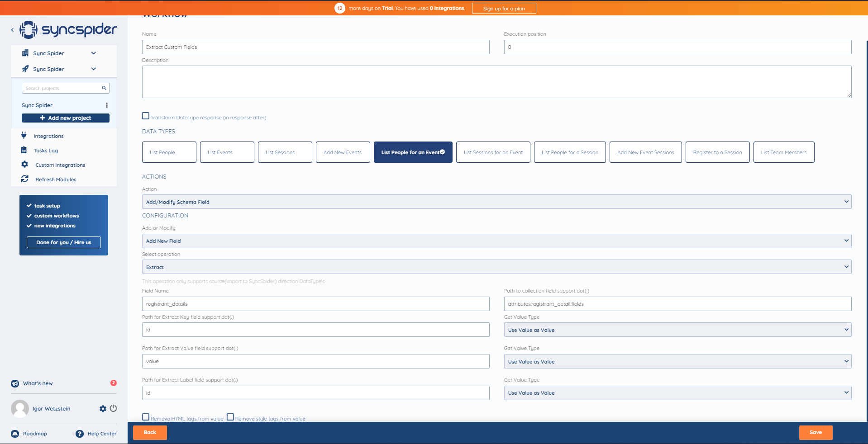
Task: Click Refresh Modules link
Action: pyautogui.click(x=56, y=179)
